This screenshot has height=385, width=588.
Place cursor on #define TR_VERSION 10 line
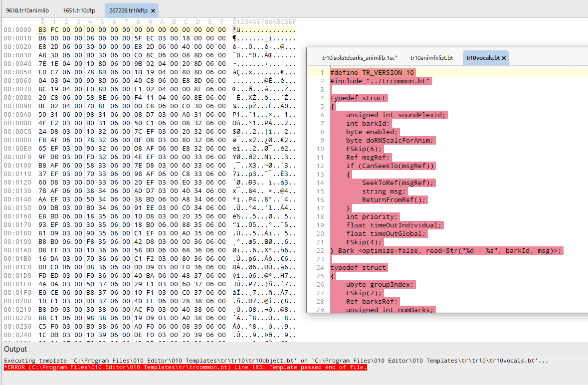372,72
